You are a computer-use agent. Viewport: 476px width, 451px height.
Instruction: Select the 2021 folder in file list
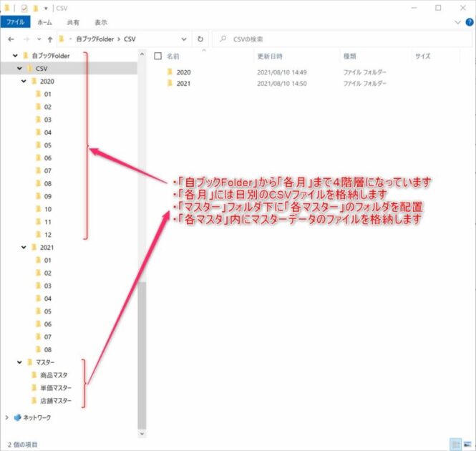(183, 84)
